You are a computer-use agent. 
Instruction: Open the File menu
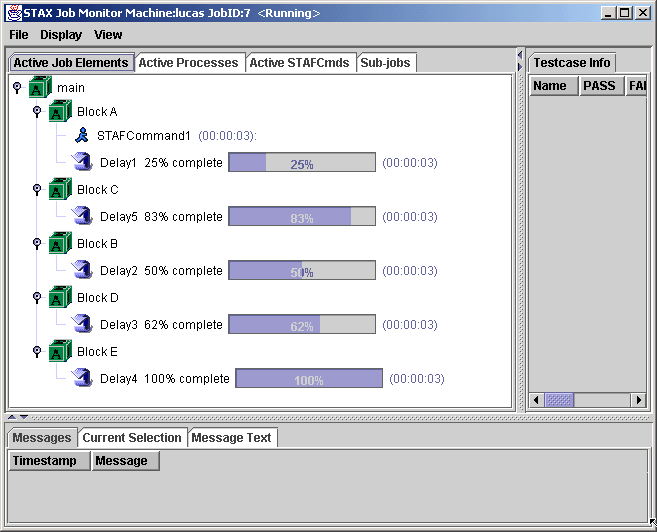tap(19, 35)
